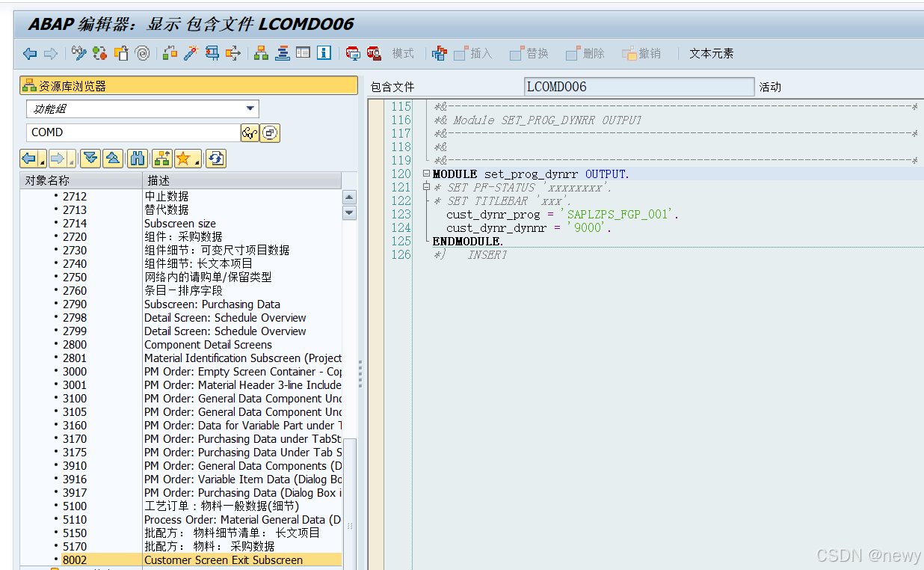Click the 插入 Insert button
This screenshot has width=924, height=570.
click(472, 53)
